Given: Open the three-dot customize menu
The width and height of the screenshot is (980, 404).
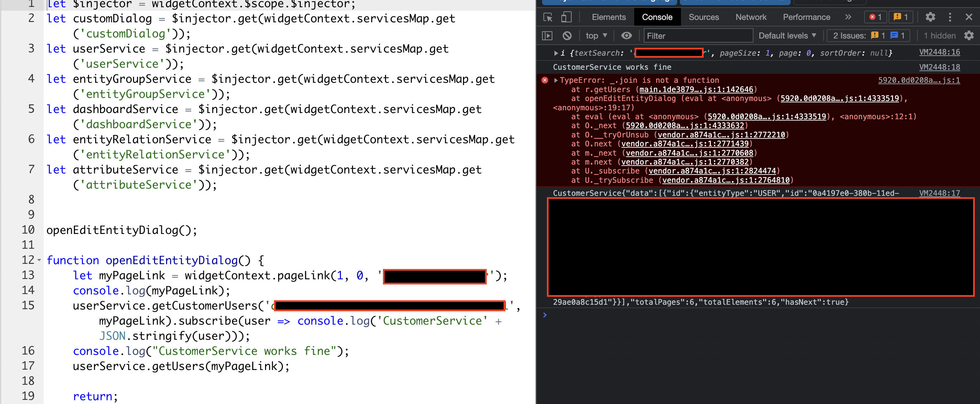Looking at the screenshot, I should point(950,17).
